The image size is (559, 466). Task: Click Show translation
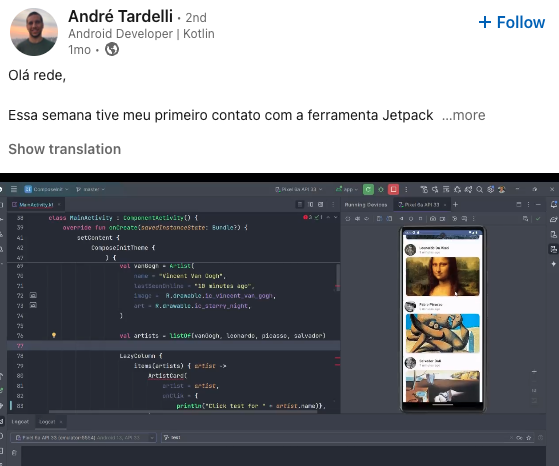65,149
